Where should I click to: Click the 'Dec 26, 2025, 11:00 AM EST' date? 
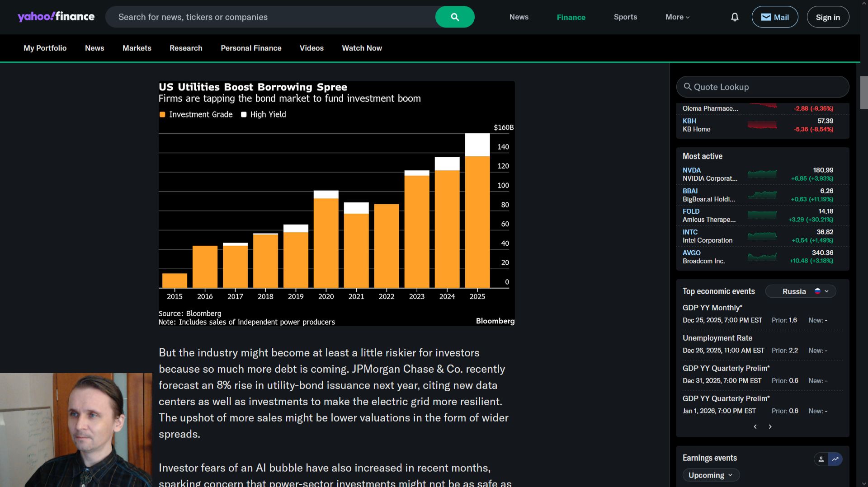coord(723,351)
